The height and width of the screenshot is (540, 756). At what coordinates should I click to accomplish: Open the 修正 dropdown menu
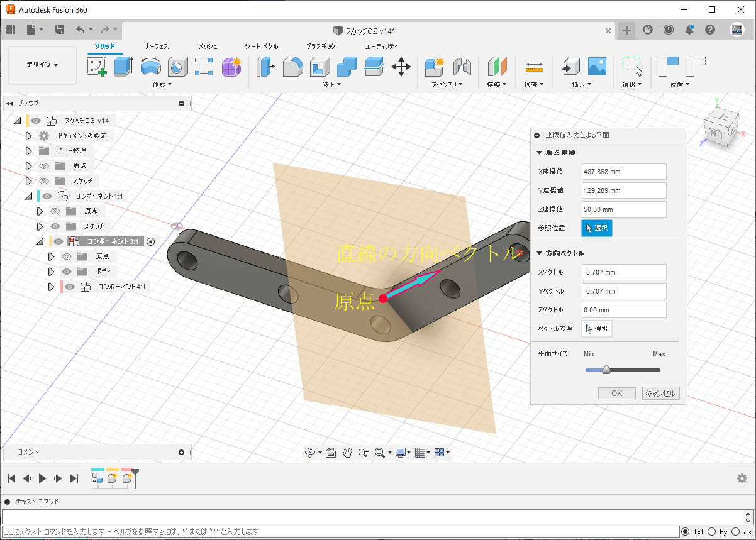[x=331, y=84]
